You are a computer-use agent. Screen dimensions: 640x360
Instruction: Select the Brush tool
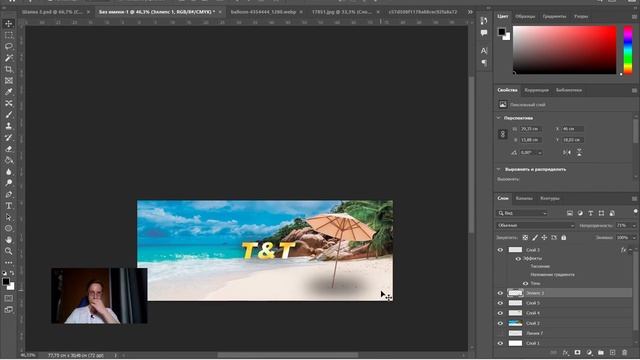(x=9, y=115)
